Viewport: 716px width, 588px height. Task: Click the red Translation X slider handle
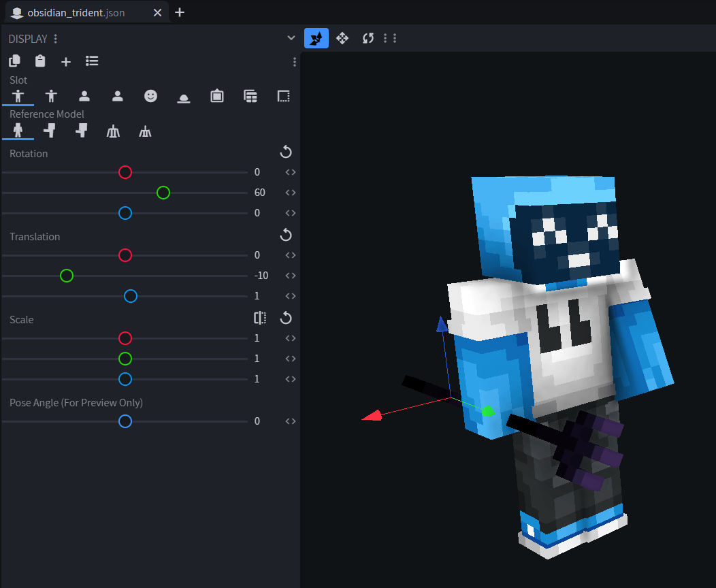pos(125,255)
